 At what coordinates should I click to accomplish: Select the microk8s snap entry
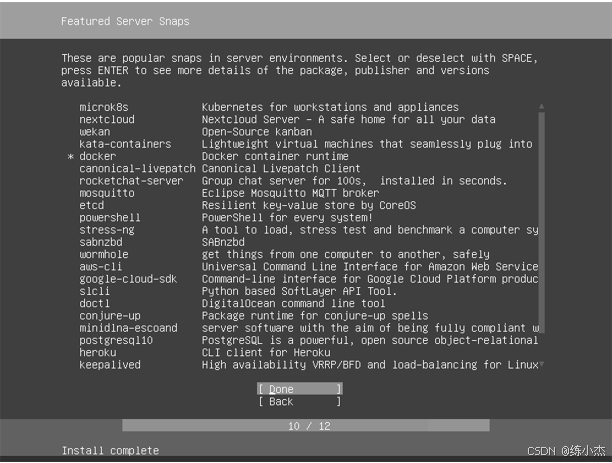coord(303,107)
